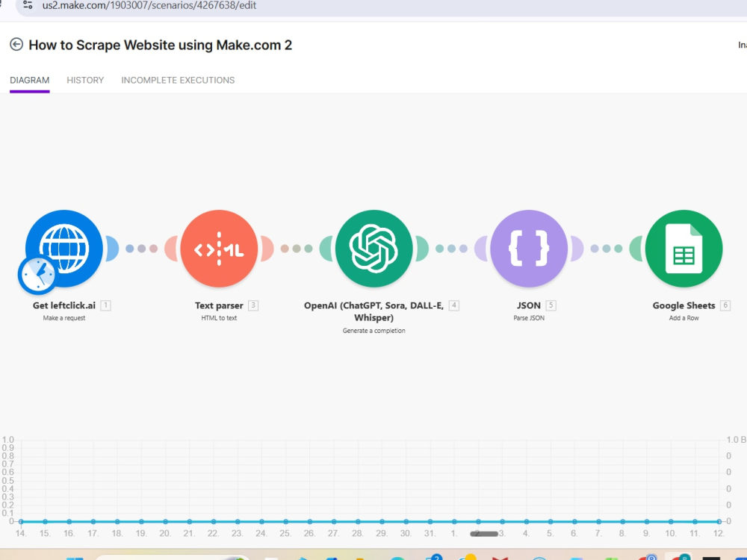Click the 'HTML to text' subtitle
This screenshot has height=560, width=747.
pos(219,317)
